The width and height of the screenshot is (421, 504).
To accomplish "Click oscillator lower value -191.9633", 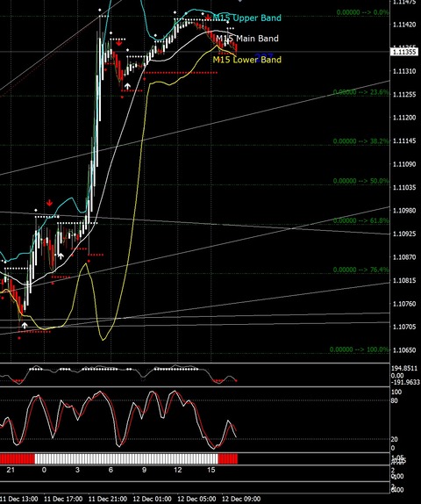I will click(x=405, y=382).
